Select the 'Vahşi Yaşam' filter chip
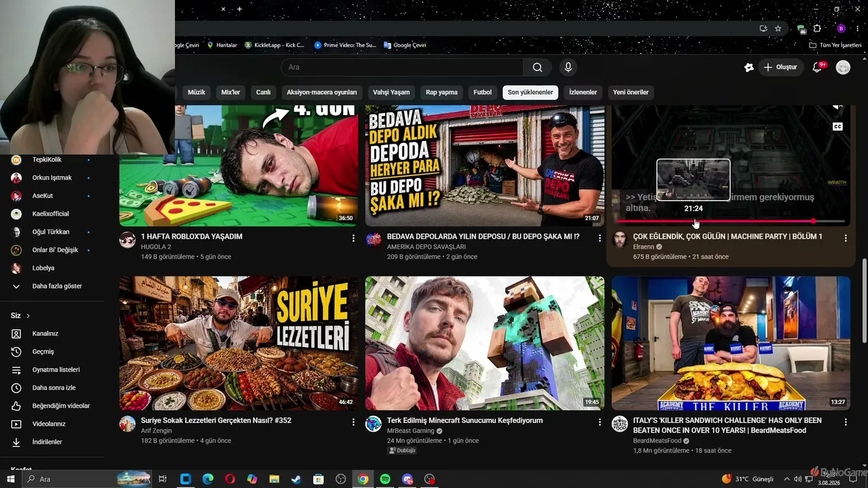This screenshot has width=868, height=488. pyautogui.click(x=391, y=92)
